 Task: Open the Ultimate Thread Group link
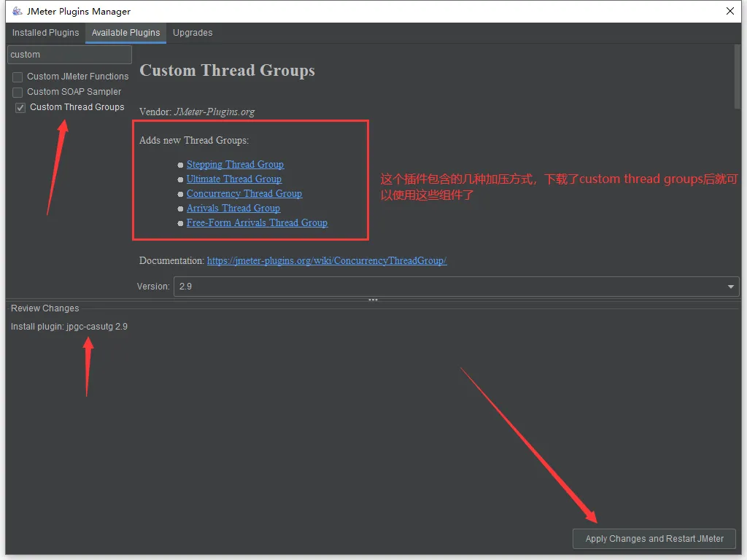[x=234, y=179]
